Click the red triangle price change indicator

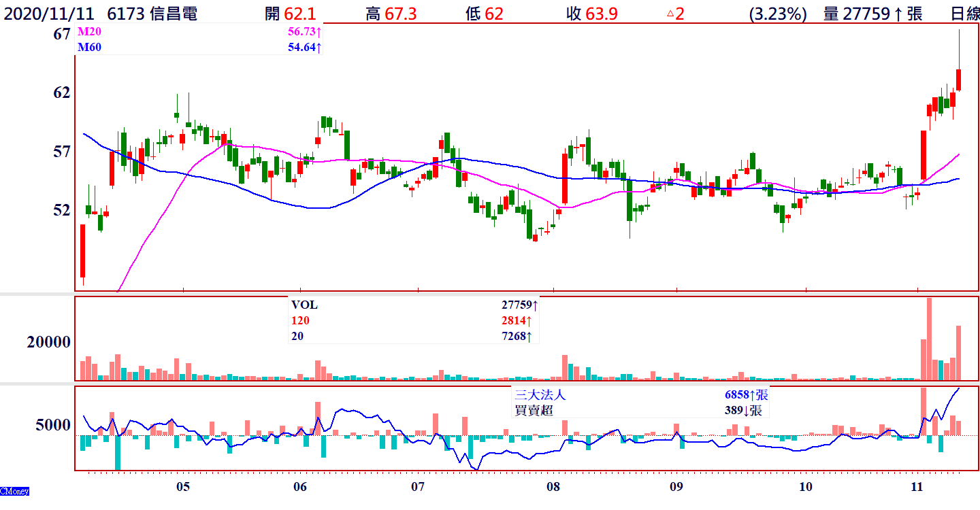(x=670, y=14)
